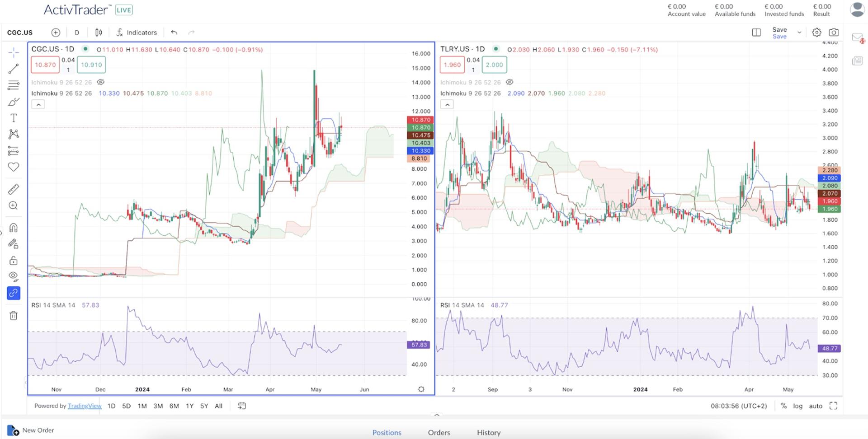Open the D timeframe selector
868x439 pixels.
tap(77, 32)
